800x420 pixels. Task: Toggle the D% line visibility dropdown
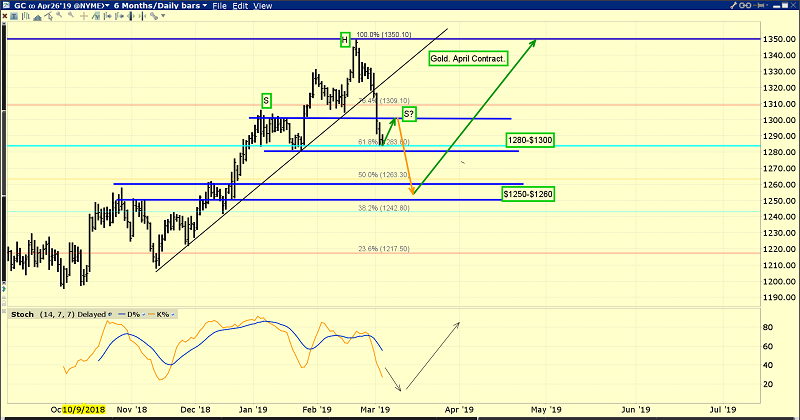coord(143,314)
